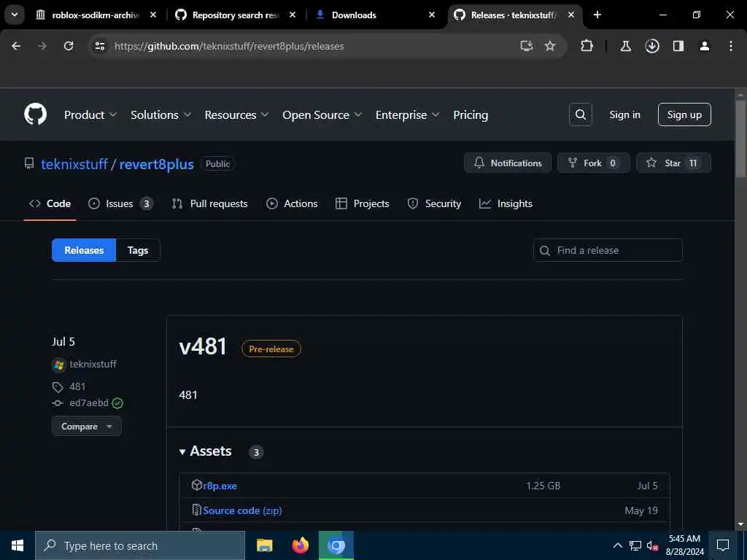Viewport: 747px width, 560px height.
Task: Open the Chrome extensions puzzle icon
Action: 587,46
